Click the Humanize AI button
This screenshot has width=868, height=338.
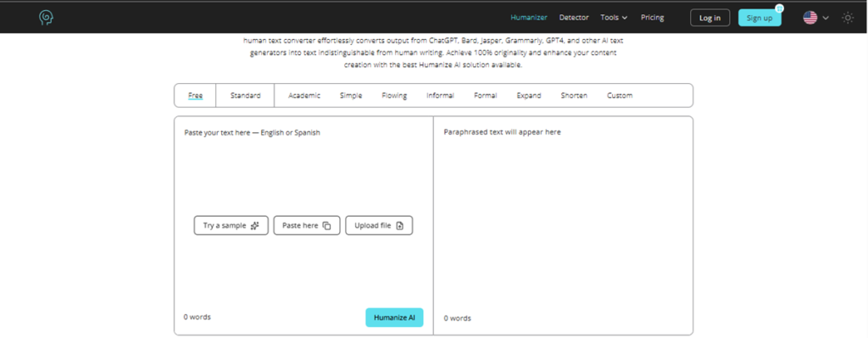click(394, 318)
